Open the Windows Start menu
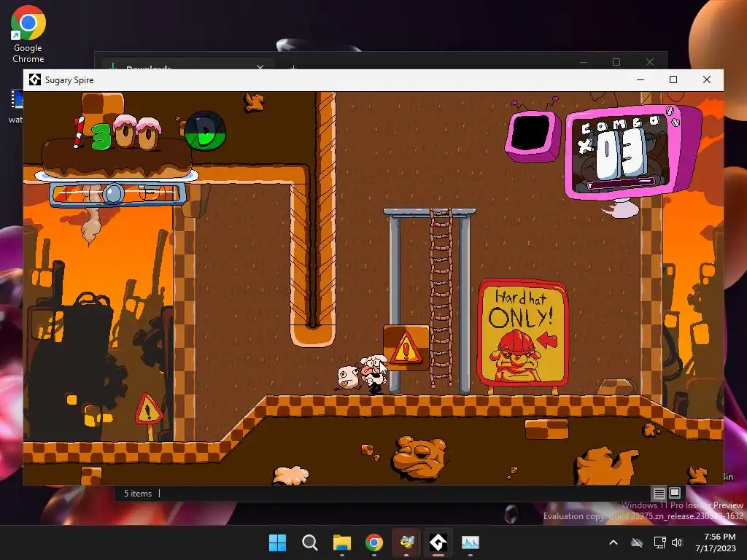The image size is (747, 560). (x=277, y=542)
